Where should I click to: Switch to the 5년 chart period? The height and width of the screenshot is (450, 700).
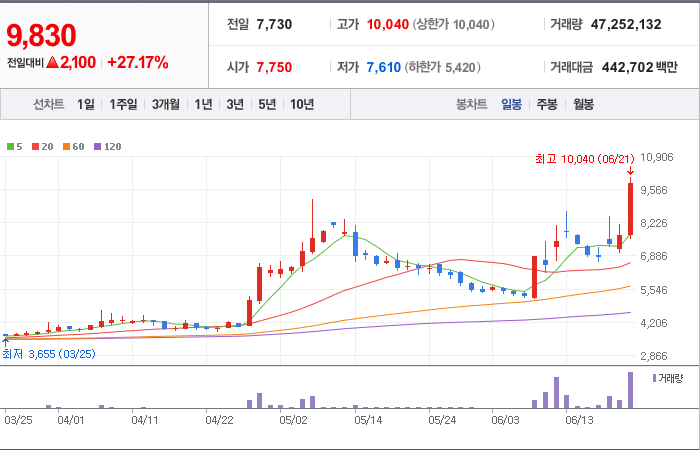click(x=267, y=104)
